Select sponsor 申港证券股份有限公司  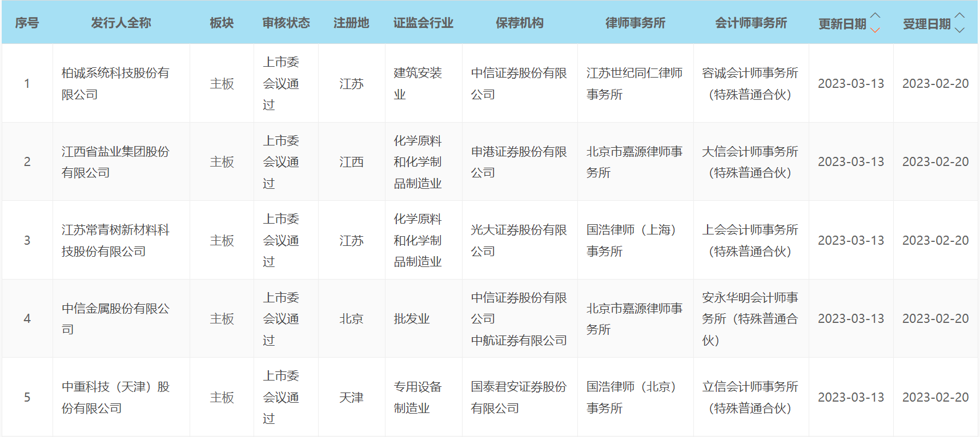519,162
